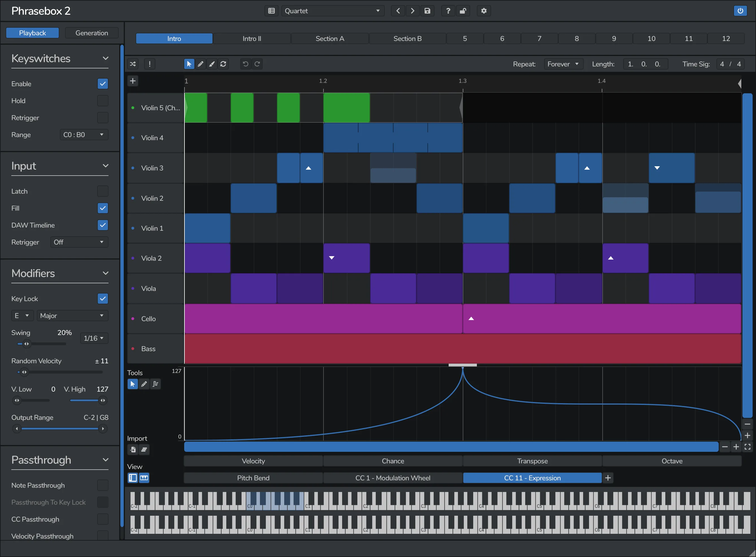The width and height of the screenshot is (756, 557).
Task: Enable CC Passthrough checkbox
Action: (x=103, y=519)
